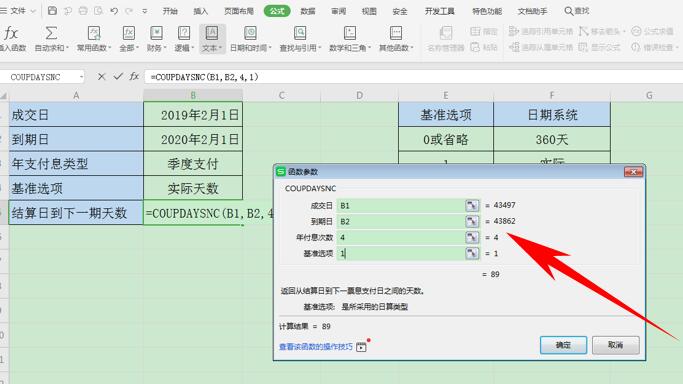The height and width of the screenshot is (384, 683).
Task: Select the 季度支付 cell
Action: pyautogui.click(x=193, y=164)
